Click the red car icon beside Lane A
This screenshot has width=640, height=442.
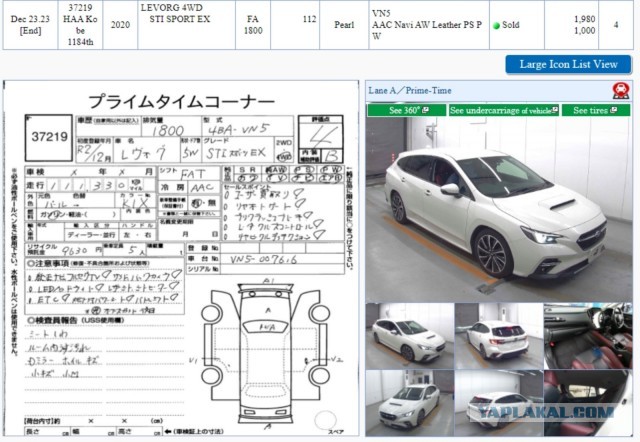(621, 91)
